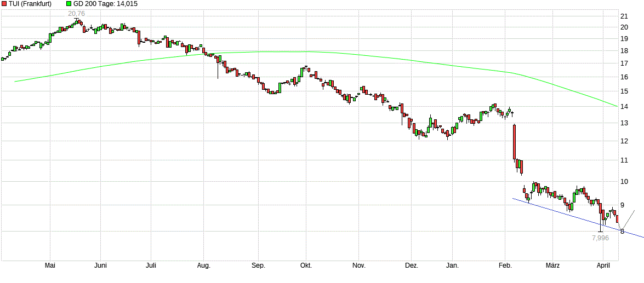Click the 'Dez.' month axis label
Viewport: 644px width, 283px height.
(412, 266)
